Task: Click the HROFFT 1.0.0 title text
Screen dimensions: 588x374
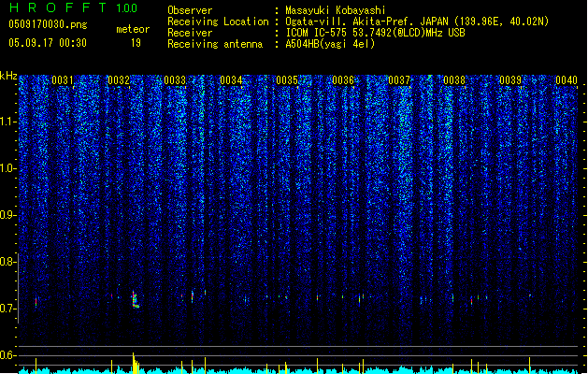Action: pyautogui.click(x=73, y=7)
